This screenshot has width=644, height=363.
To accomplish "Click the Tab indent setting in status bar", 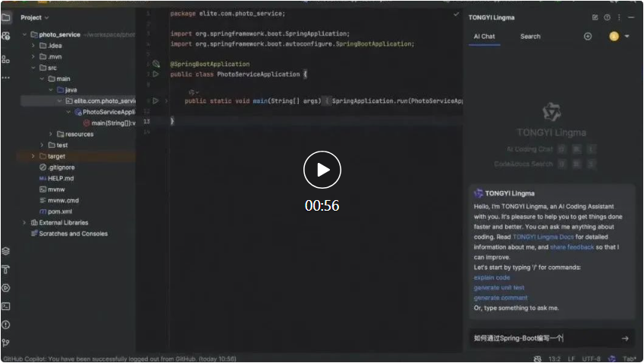I will click(630, 359).
